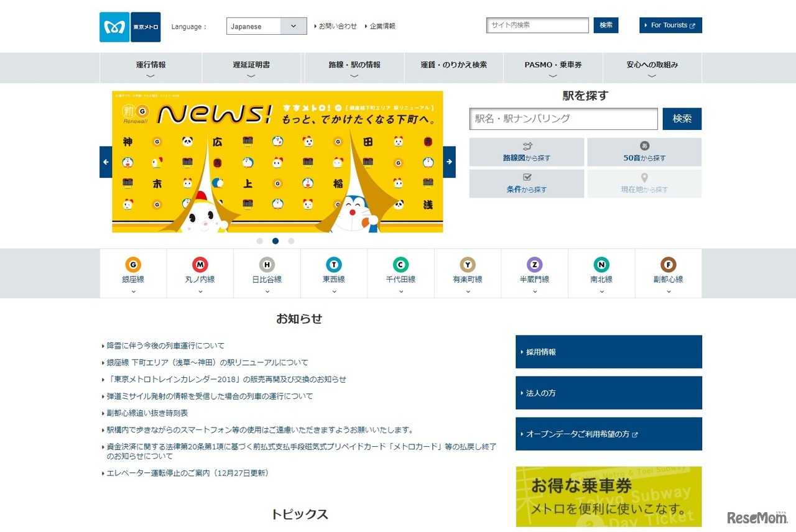Select the Ginza Line G icon

pyautogui.click(x=133, y=265)
